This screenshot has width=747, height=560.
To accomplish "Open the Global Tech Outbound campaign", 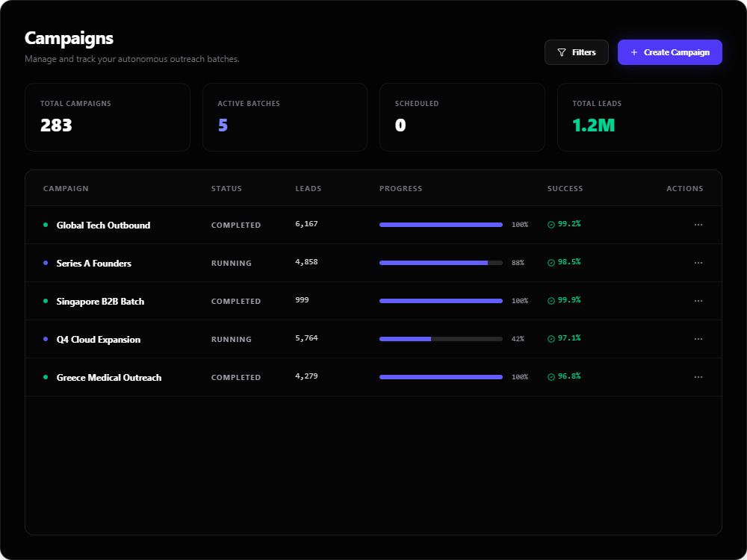I will 103,225.
